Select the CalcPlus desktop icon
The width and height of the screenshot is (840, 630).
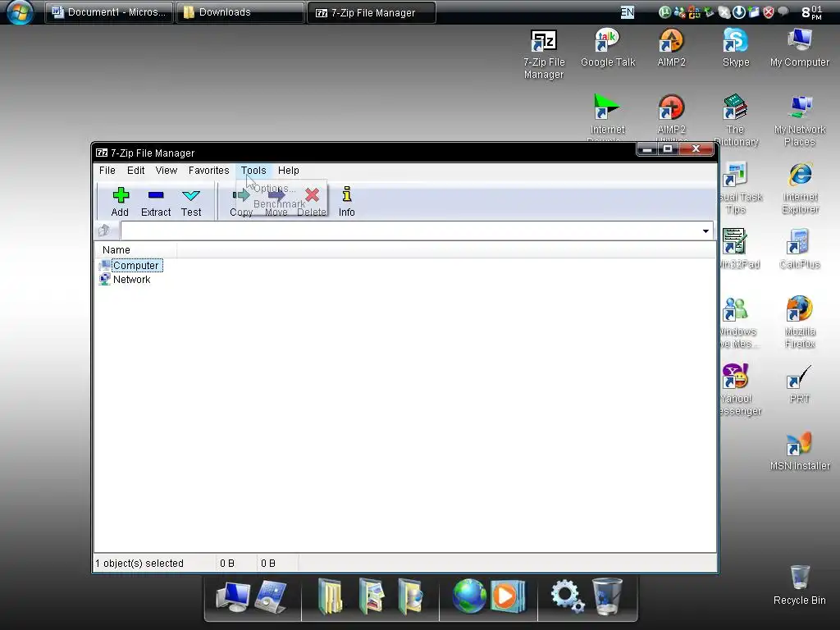click(x=799, y=249)
